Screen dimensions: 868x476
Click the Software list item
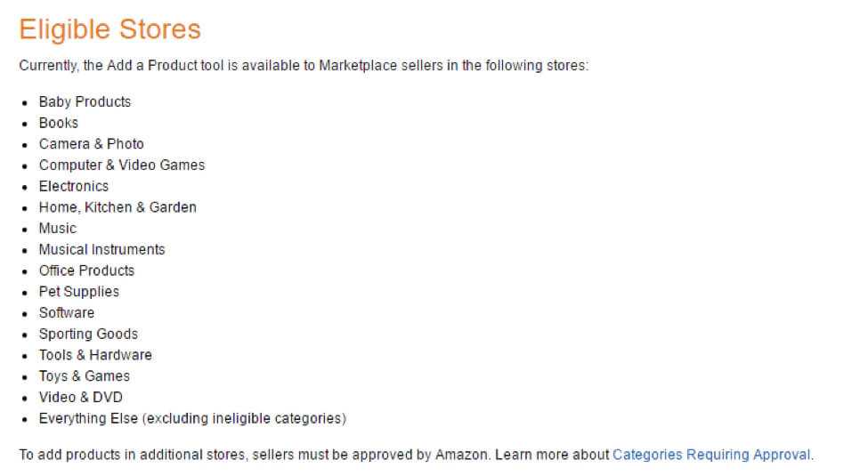[66, 313]
